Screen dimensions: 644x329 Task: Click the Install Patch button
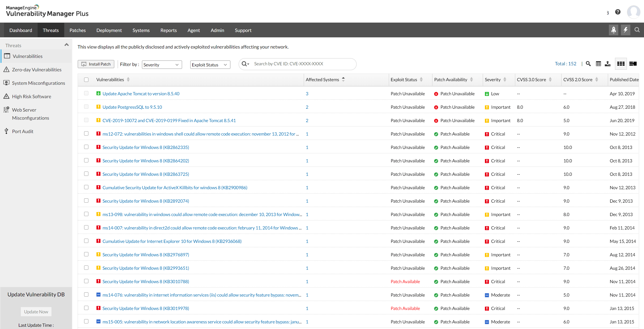point(96,64)
